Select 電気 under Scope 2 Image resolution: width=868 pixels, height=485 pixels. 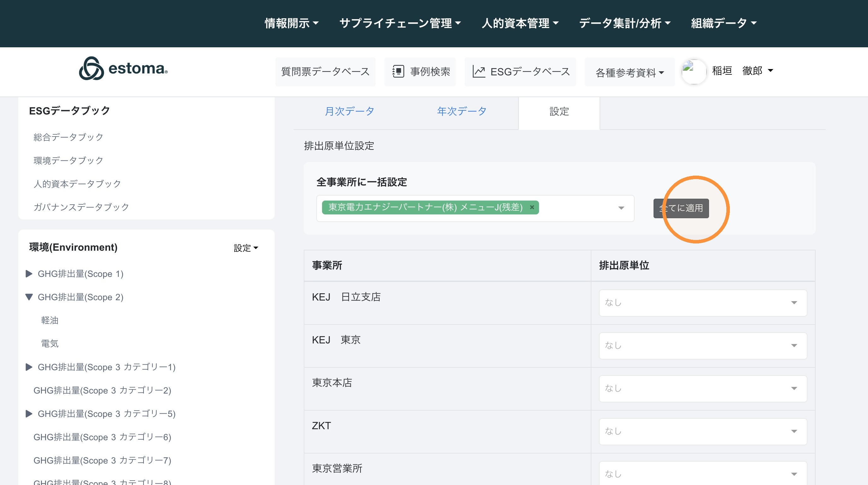coord(50,343)
